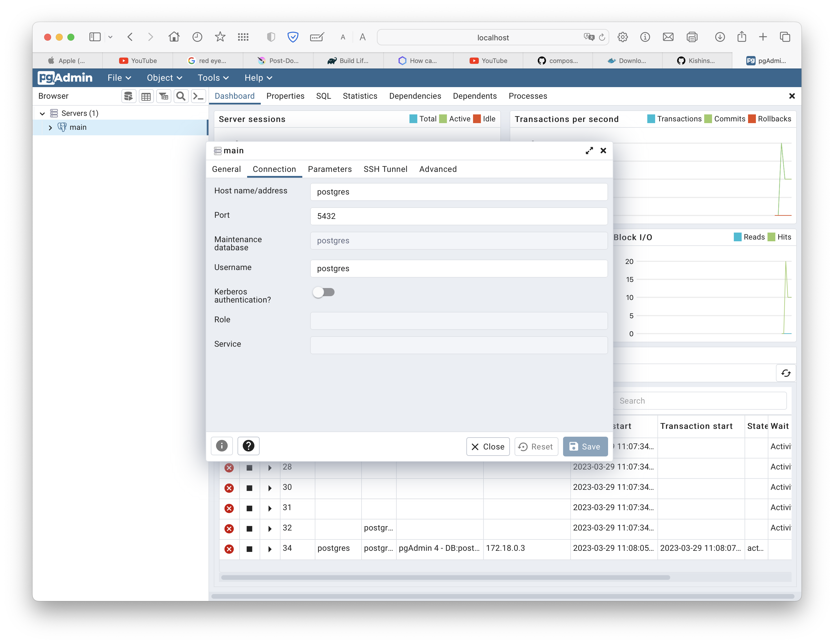Open the PSQL Tool terminal icon

pyautogui.click(x=198, y=96)
